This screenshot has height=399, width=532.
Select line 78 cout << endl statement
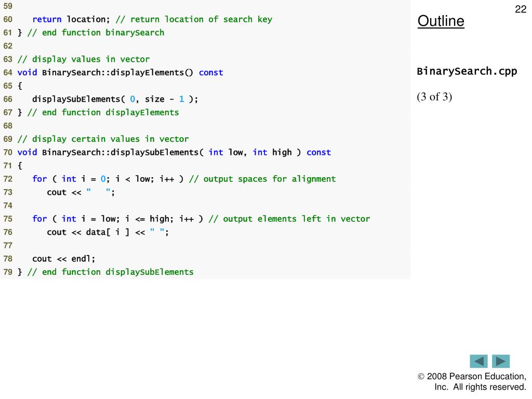tap(63, 259)
